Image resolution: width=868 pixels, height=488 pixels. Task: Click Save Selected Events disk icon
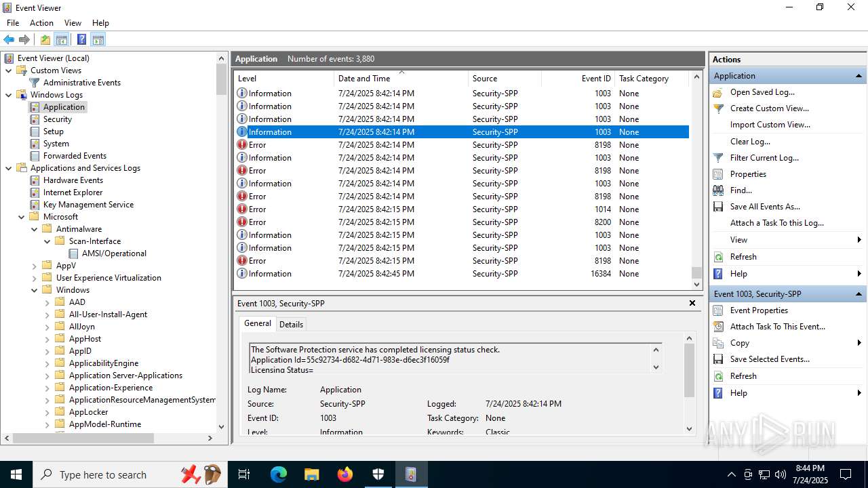(718, 359)
